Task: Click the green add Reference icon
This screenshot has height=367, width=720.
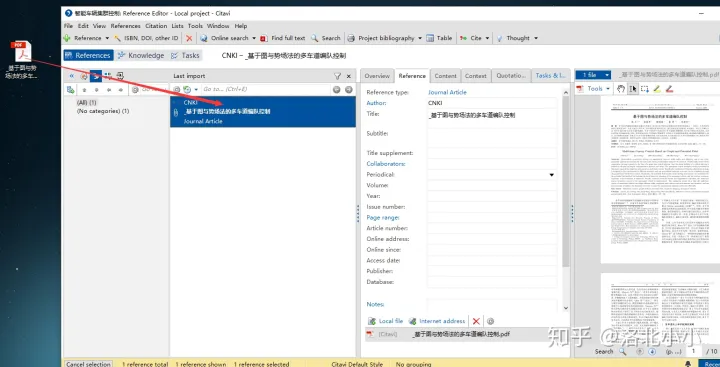Action: tap(67, 38)
